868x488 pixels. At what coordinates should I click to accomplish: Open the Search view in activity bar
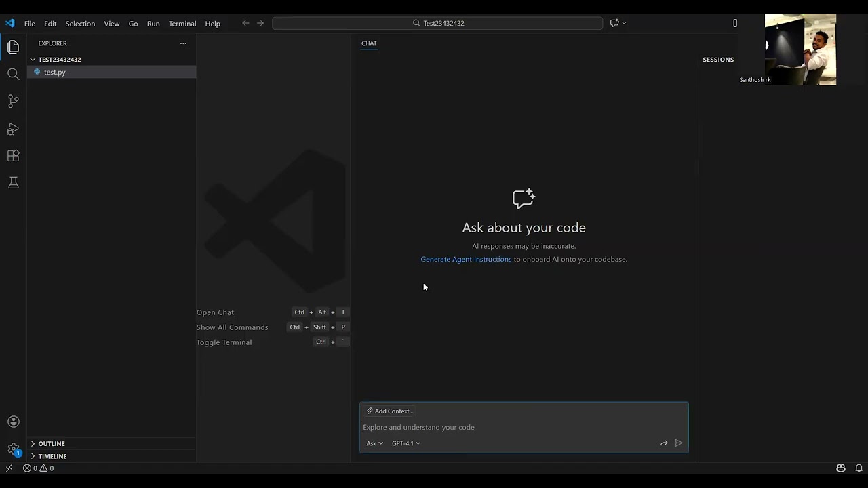13,74
